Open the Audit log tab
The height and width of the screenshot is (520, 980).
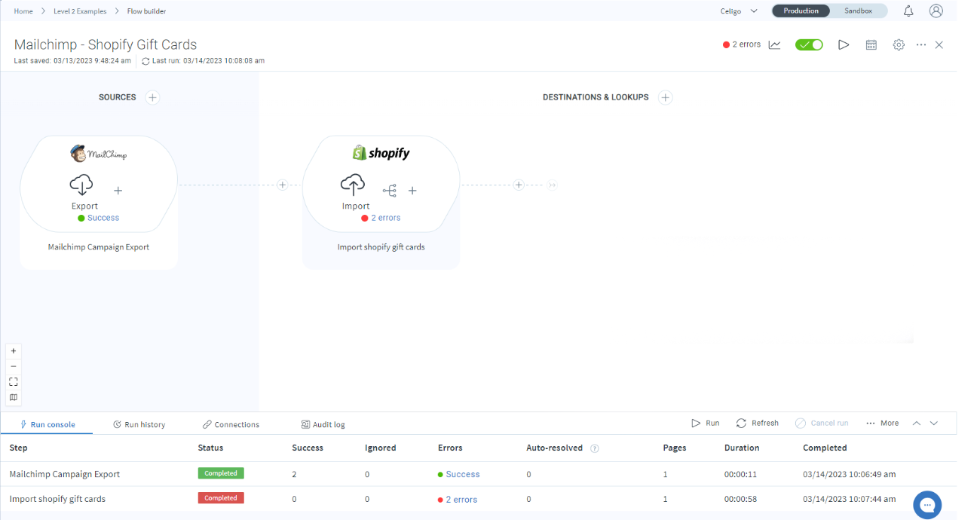click(323, 424)
